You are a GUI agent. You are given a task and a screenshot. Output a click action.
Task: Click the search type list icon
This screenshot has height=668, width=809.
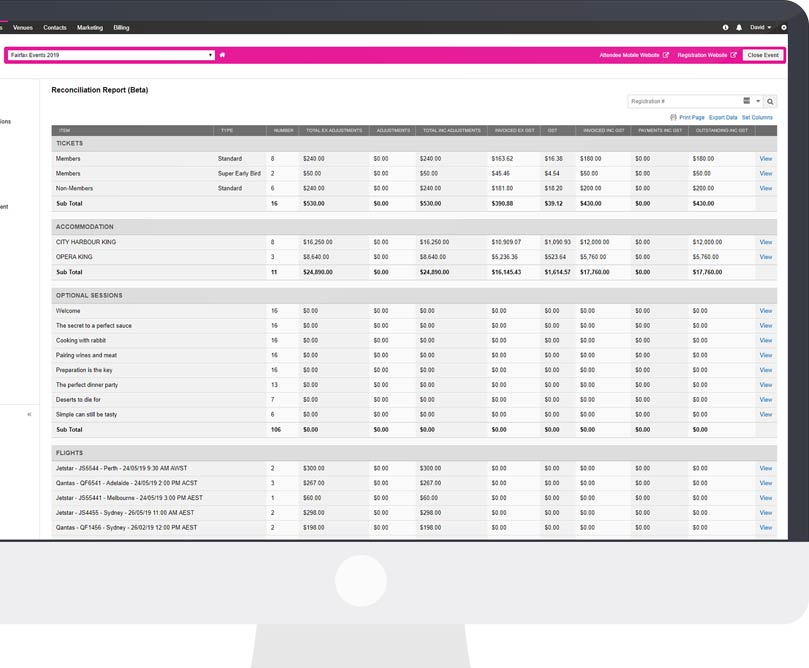[x=747, y=101]
